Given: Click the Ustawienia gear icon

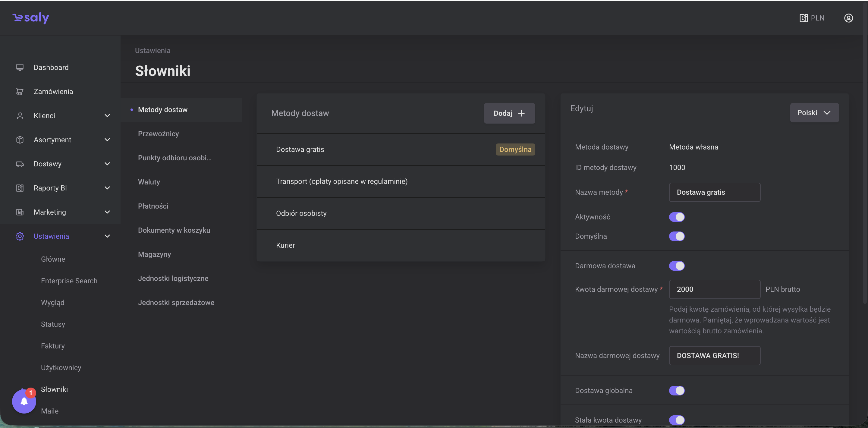Looking at the screenshot, I should pos(20,236).
